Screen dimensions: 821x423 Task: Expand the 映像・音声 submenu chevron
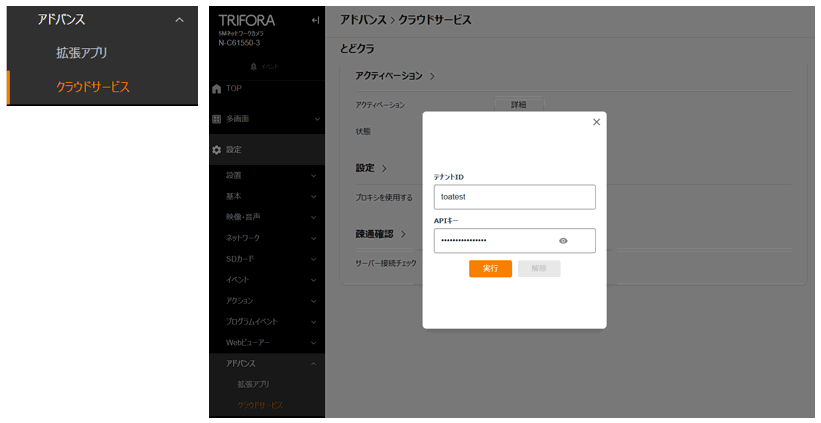pyautogui.click(x=314, y=218)
